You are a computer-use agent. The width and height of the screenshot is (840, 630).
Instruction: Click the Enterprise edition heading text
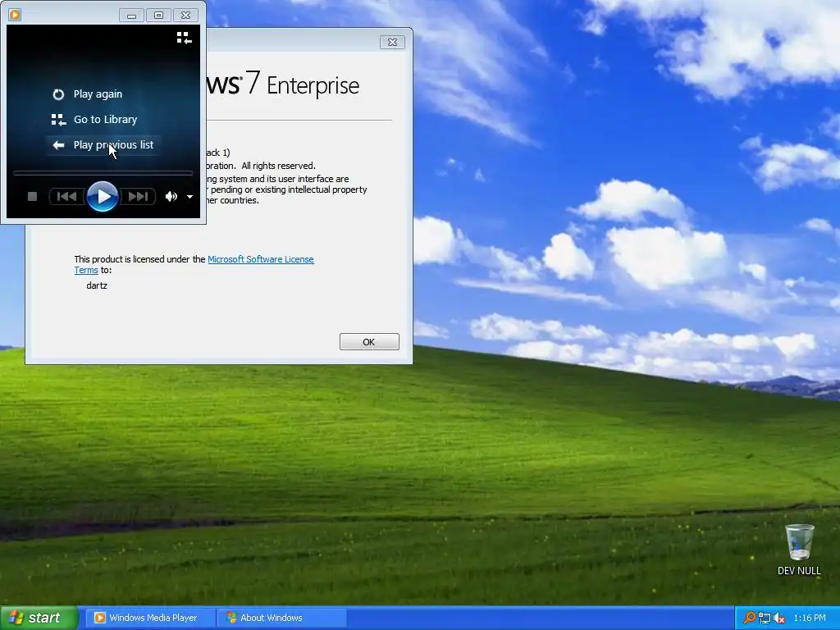313,85
